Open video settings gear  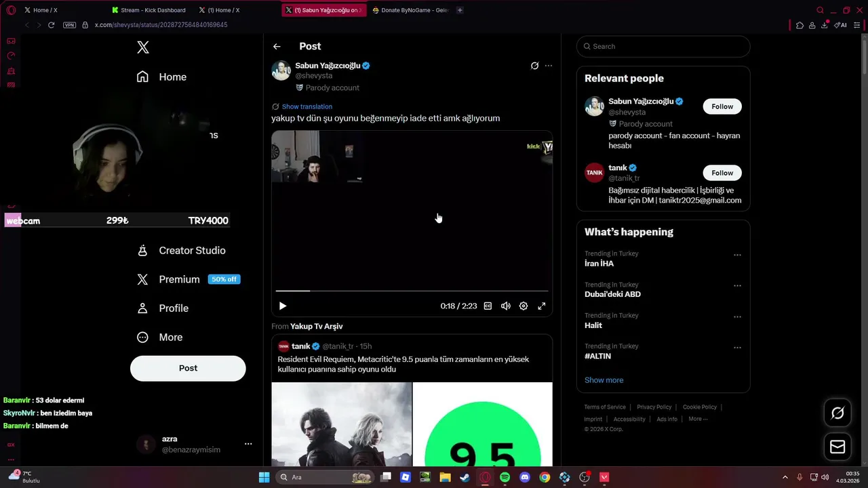coord(524,306)
